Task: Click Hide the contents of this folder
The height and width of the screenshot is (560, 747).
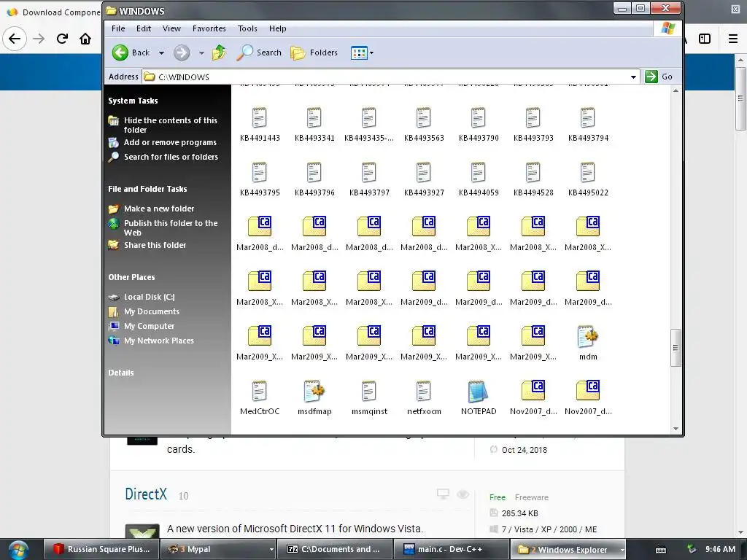Action: pyautogui.click(x=171, y=125)
